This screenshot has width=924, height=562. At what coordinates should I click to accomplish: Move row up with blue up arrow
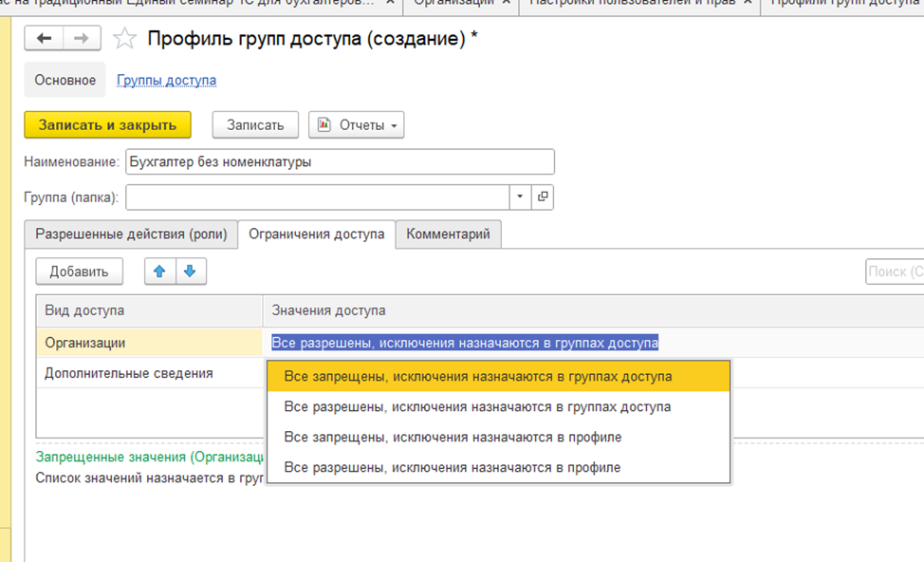pyautogui.click(x=159, y=272)
